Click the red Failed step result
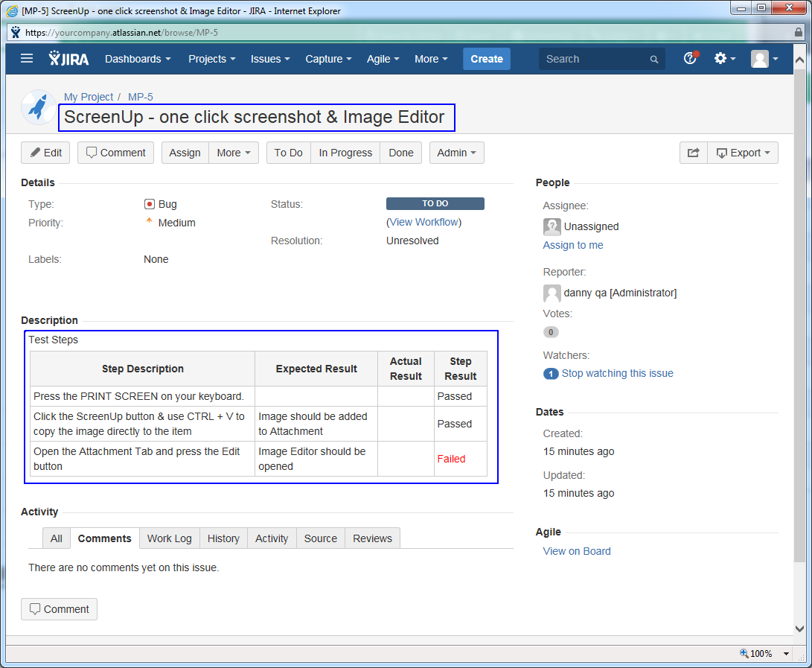The height and width of the screenshot is (668, 812). (451, 459)
